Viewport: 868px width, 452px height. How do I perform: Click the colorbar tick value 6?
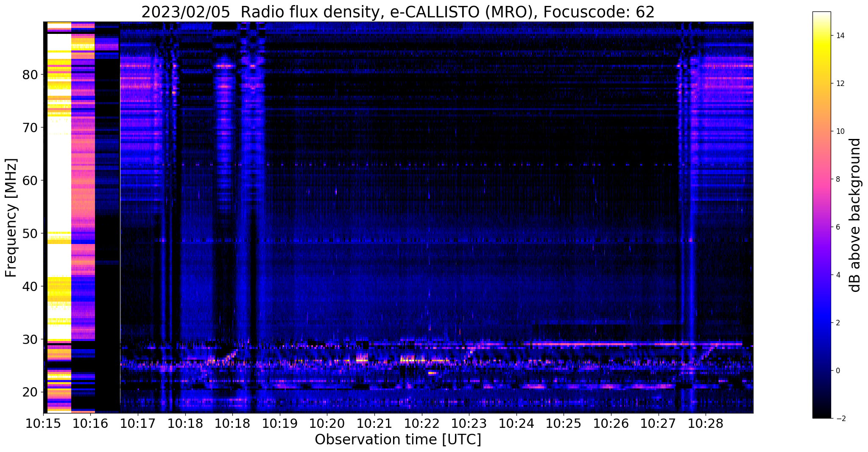838,227
